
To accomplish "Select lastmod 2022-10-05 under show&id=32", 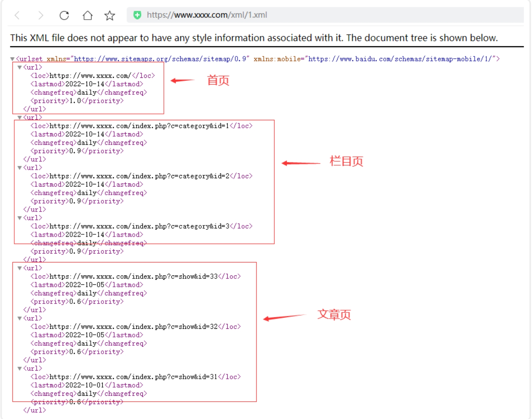I will 87,335.
